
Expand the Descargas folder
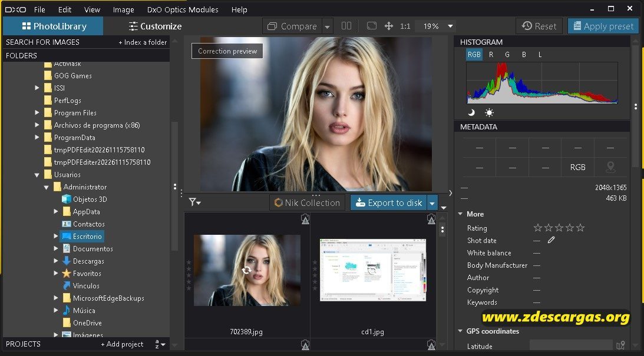tap(55, 261)
